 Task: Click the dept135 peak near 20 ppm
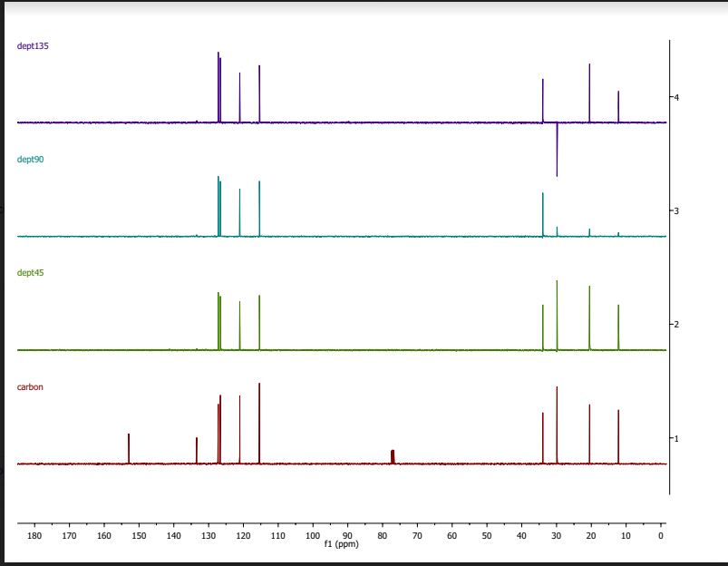tap(589, 93)
